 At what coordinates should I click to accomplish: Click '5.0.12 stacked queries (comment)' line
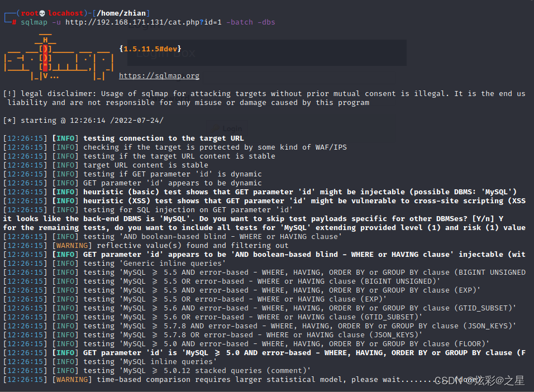click(157, 371)
